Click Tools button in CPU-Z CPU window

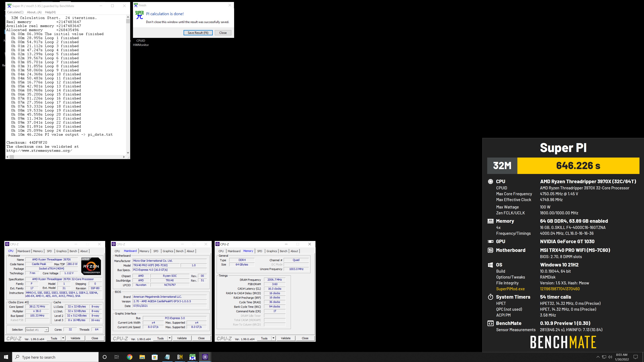(54, 338)
